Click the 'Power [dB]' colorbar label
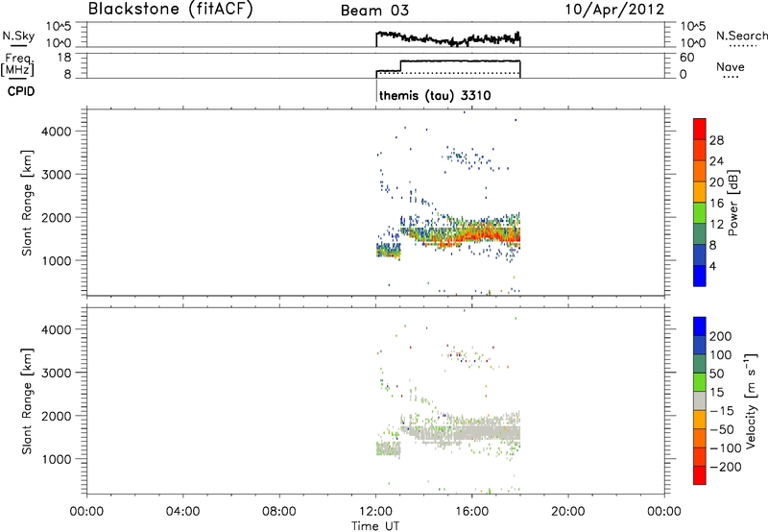This screenshot has width=768, height=532. click(732, 203)
